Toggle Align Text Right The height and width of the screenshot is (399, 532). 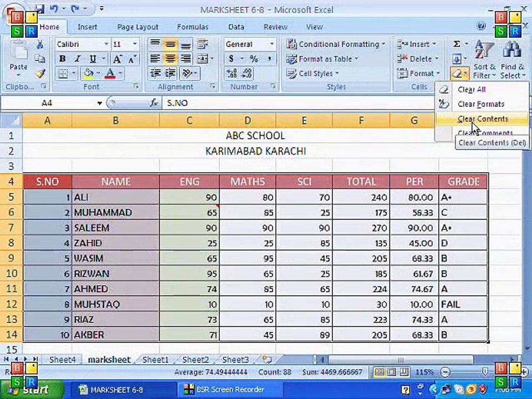pyautogui.click(x=185, y=59)
